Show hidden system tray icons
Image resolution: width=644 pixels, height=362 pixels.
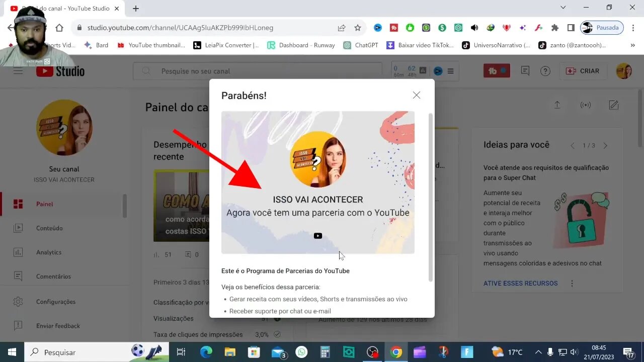click(538, 352)
